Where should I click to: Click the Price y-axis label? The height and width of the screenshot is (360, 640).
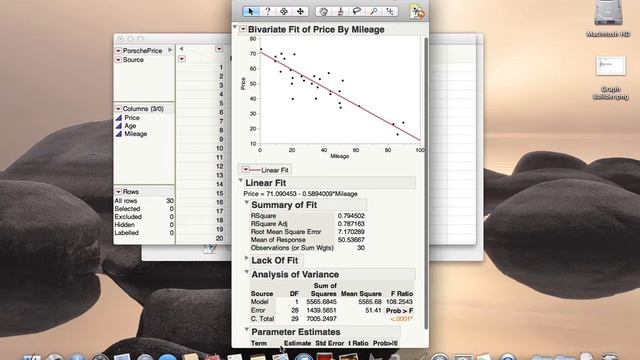coord(243,84)
